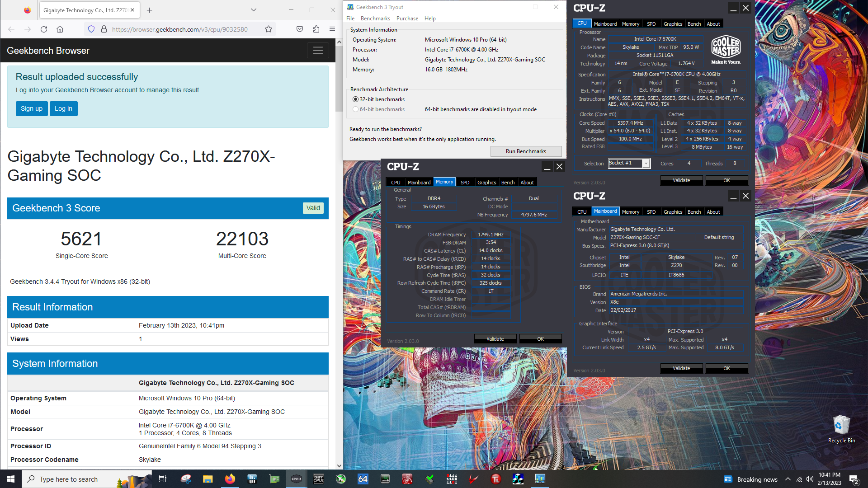
Task: Open network status tray icon
Action: click(799, 479)
